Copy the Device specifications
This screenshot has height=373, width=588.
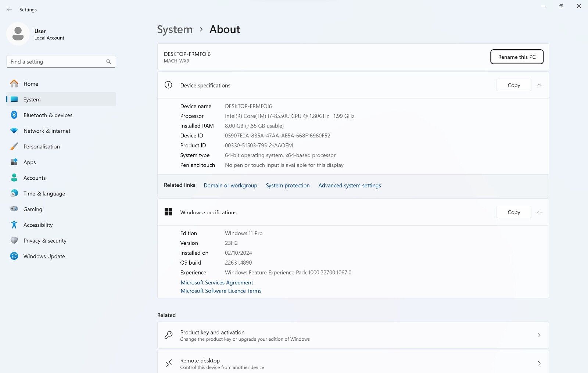(x=513, y=85)
